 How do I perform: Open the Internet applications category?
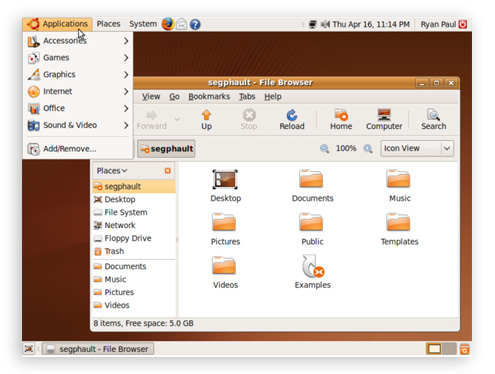coord(78,91)
